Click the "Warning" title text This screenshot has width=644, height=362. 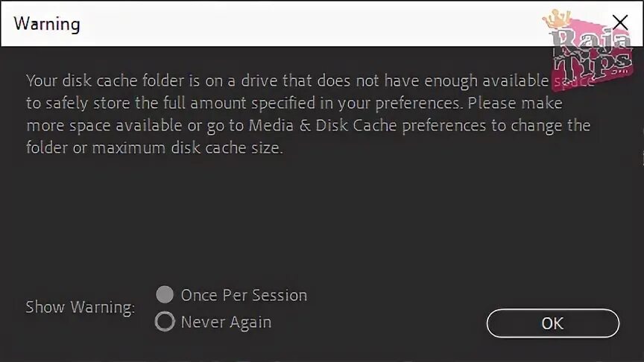47,24
